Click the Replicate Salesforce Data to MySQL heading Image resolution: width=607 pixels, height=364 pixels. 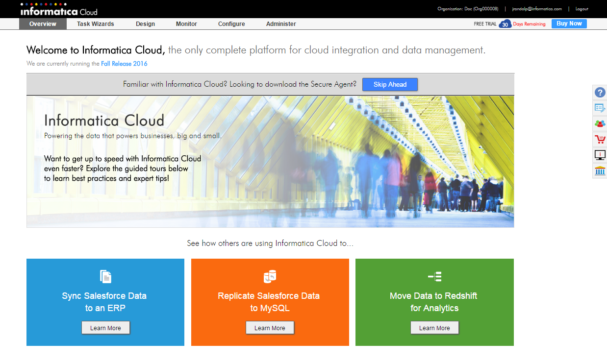click(269, 302)
